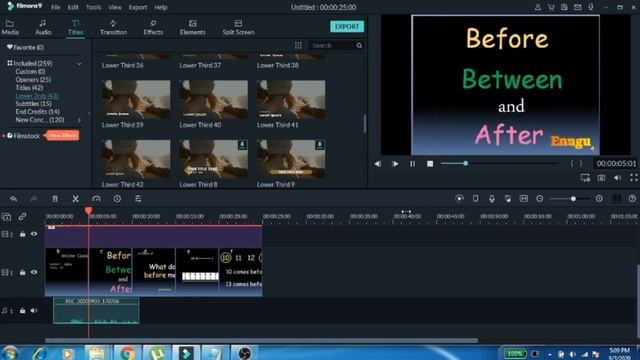640x360 pixels.
Task: Open the View menu
Action: [115, 7]
